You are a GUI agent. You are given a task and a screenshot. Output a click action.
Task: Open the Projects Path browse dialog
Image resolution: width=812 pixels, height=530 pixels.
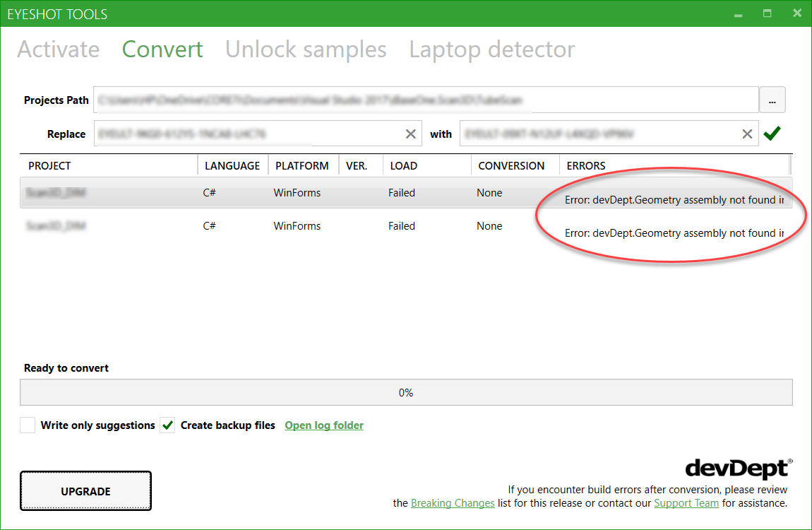tap(772, 100)
